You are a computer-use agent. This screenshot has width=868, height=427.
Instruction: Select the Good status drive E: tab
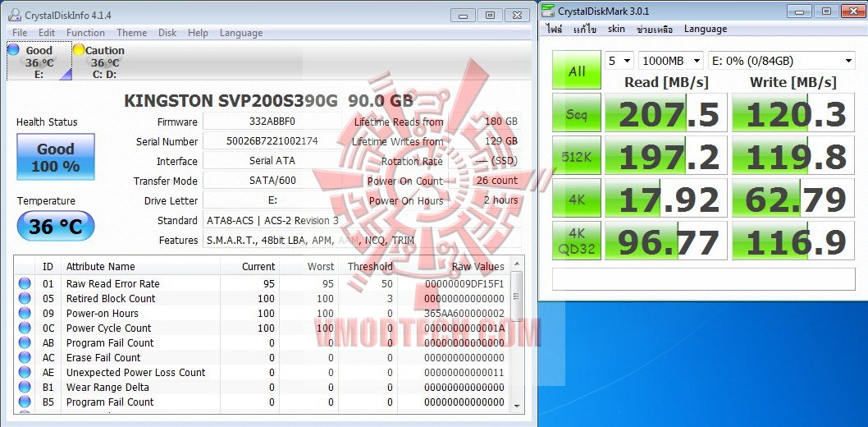pos(39,61)
